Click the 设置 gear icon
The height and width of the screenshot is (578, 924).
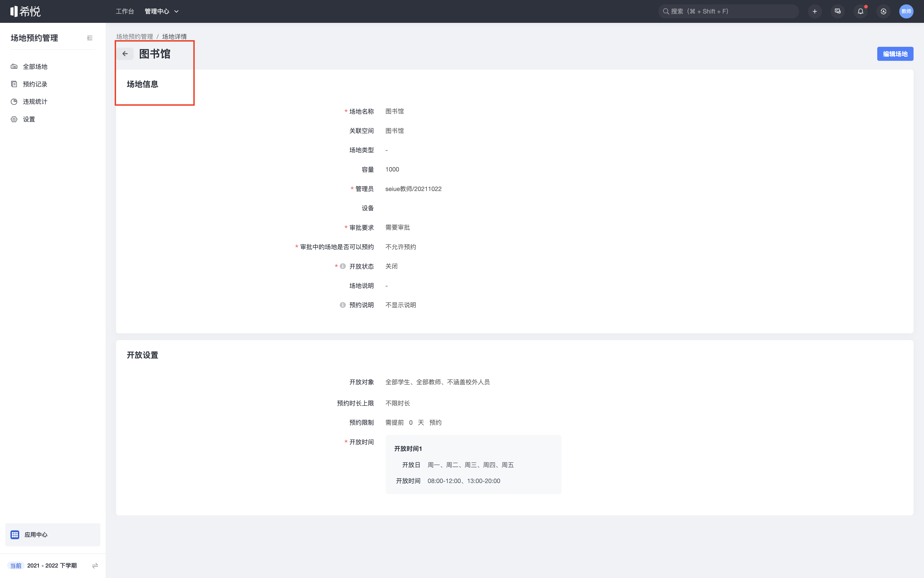point(14,119)
